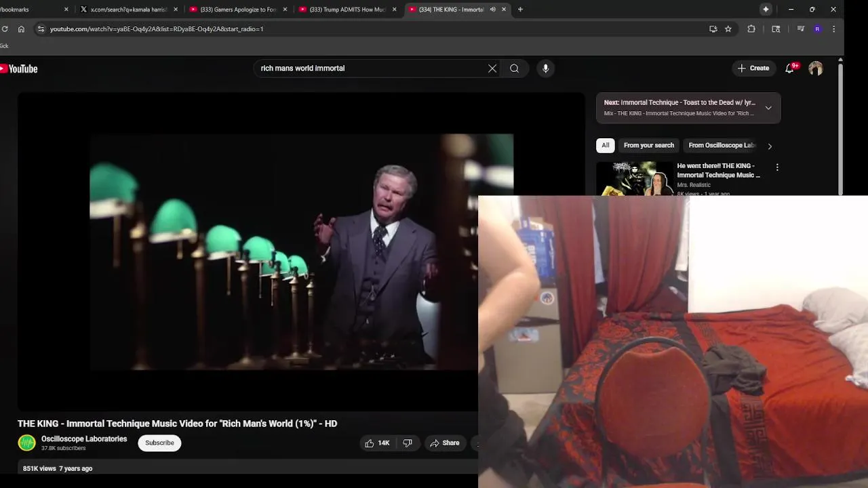868x488 pixels.
Task: Show more filter chips with arrow
Action: (x=770, y=146)
